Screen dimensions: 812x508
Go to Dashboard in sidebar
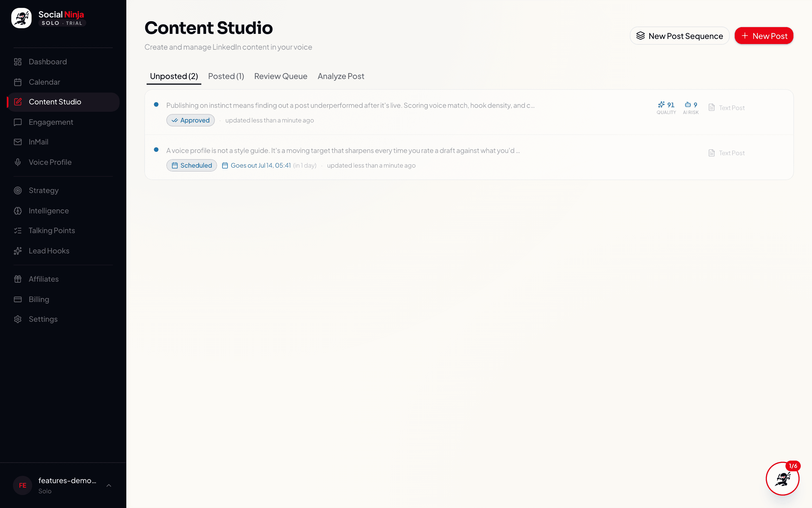(x=63, y=62)
